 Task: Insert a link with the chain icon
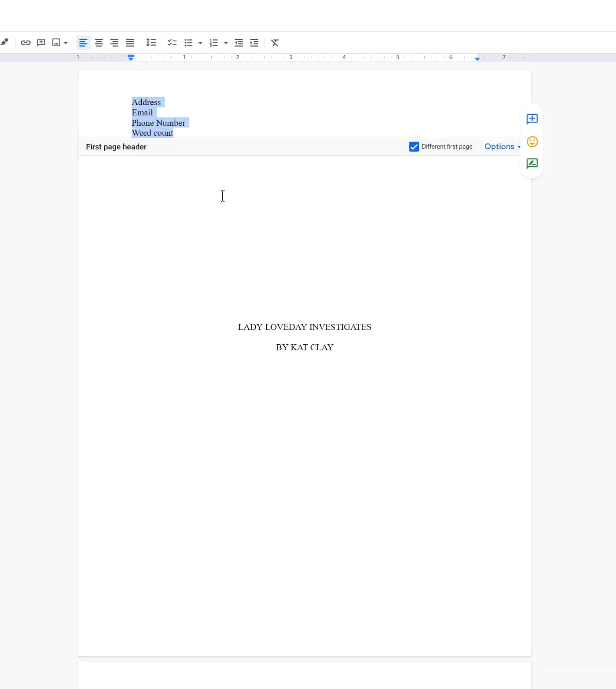(26, 43)
